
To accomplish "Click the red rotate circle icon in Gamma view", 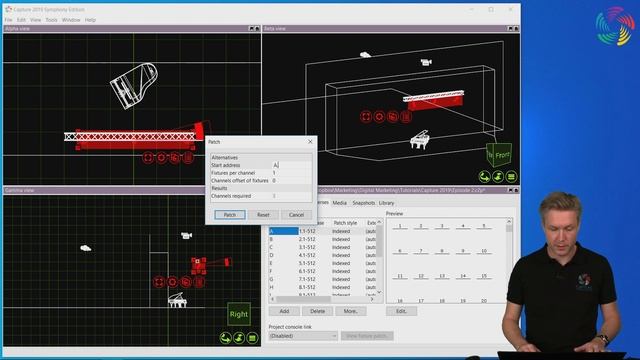I will [172, 282].
